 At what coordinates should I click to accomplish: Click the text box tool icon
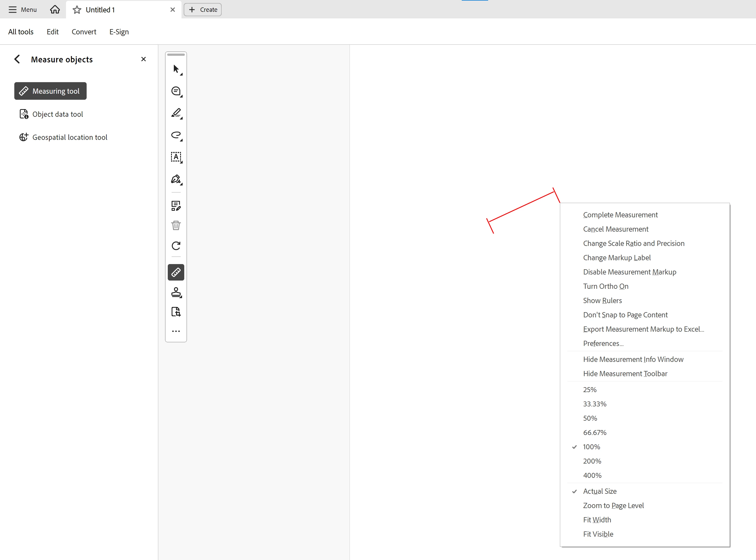(x=176, y=157)
